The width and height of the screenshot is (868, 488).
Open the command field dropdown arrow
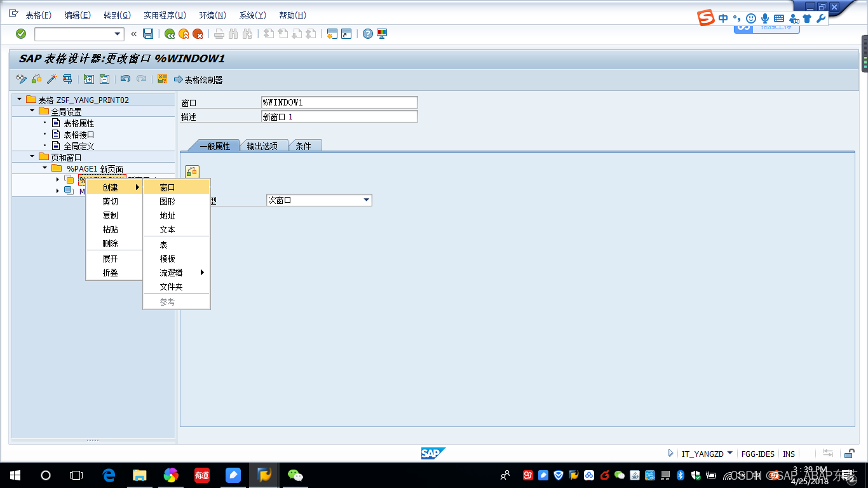pos(118,34)
